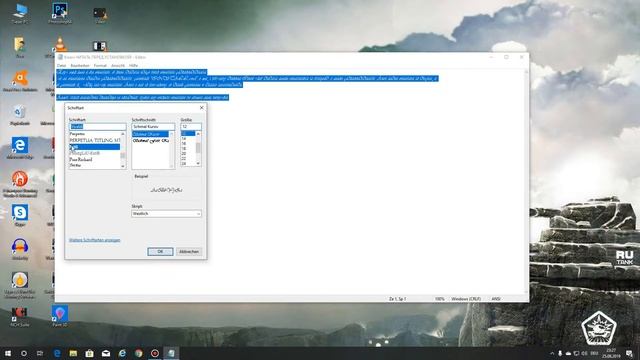Image resolution: width=640 pixels, height=360 pixels.
Task: Open Avast antivirus desktop icon
Action: [x=20, y=80]
